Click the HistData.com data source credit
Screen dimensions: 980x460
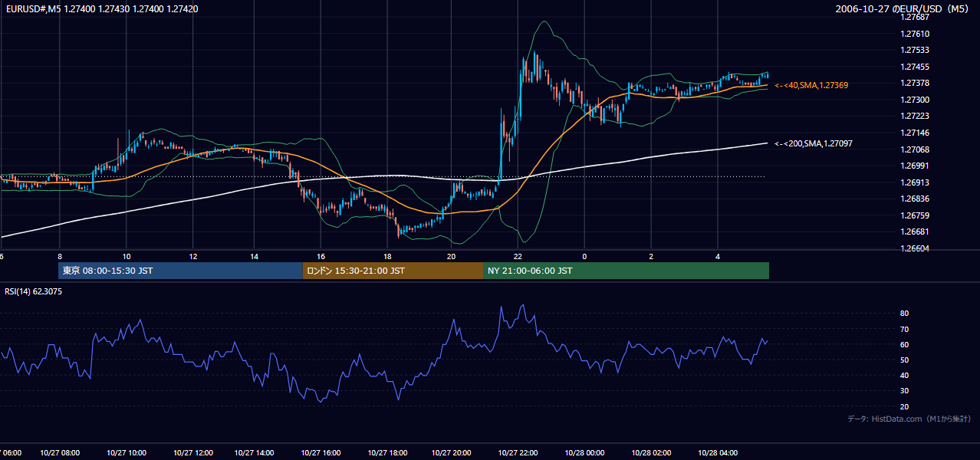(909, 419)
